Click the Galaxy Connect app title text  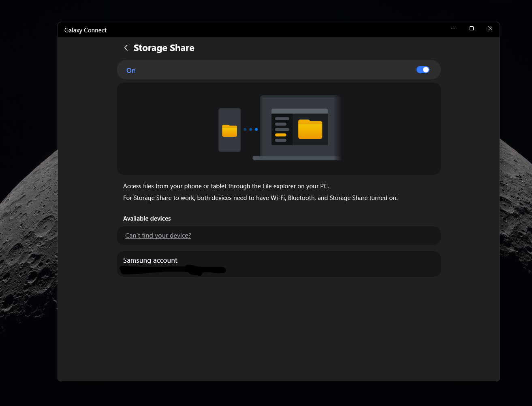point(85,30)
